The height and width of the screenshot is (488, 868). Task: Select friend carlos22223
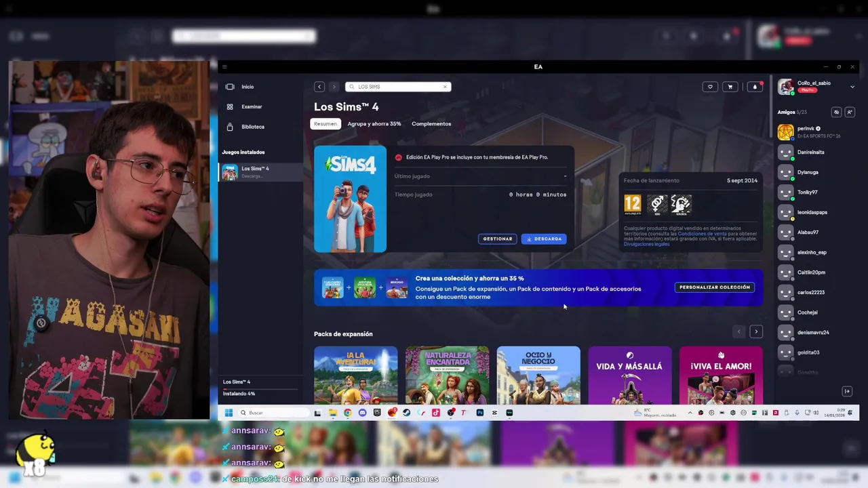815,292
